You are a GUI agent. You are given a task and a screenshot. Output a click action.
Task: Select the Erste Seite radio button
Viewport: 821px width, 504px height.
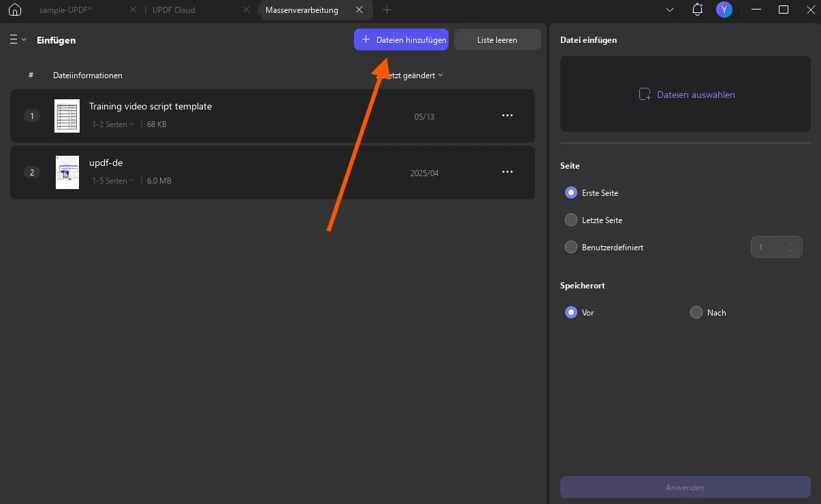pos(571,193)
